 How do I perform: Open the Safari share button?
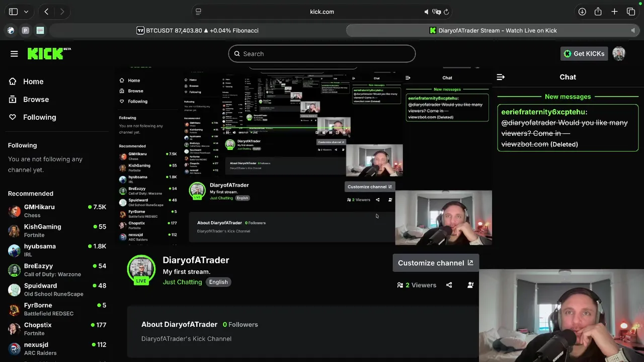(598, 12)
